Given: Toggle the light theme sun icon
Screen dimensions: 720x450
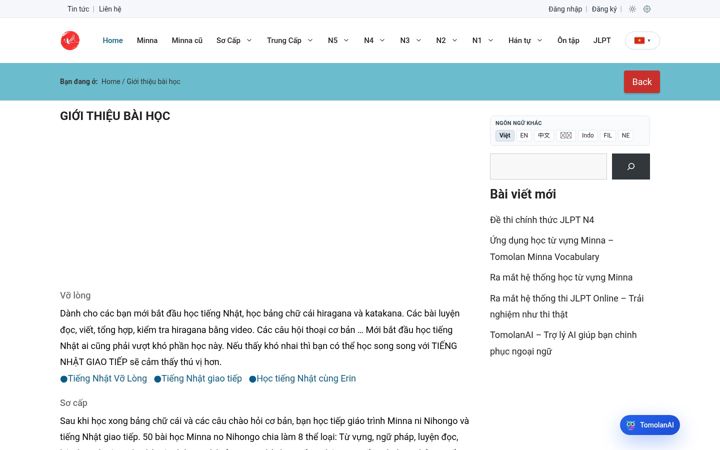Looking at the screenshot, I should (x=632, y=9).
